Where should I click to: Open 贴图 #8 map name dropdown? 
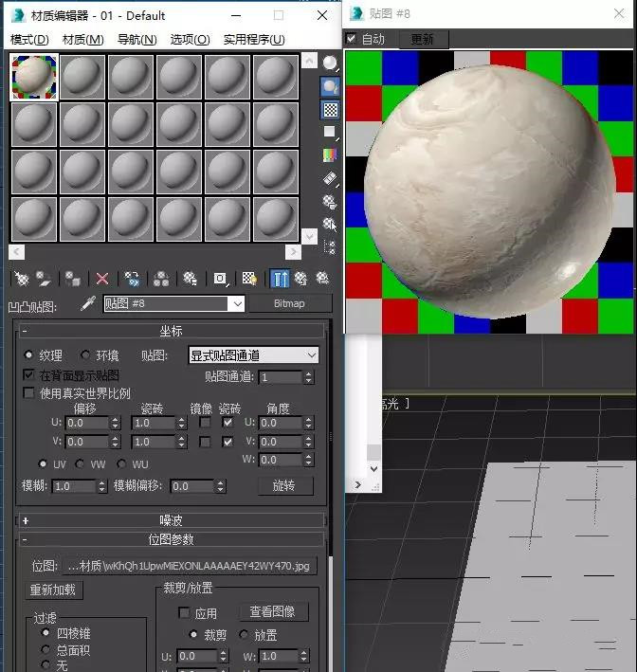pyautogui.click(x=238, y=304)
